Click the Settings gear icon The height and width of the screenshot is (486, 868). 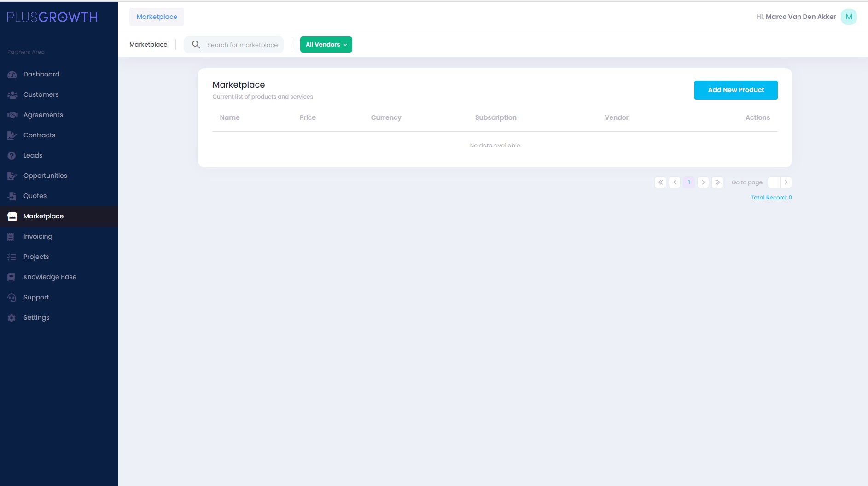tap(12, 318)
